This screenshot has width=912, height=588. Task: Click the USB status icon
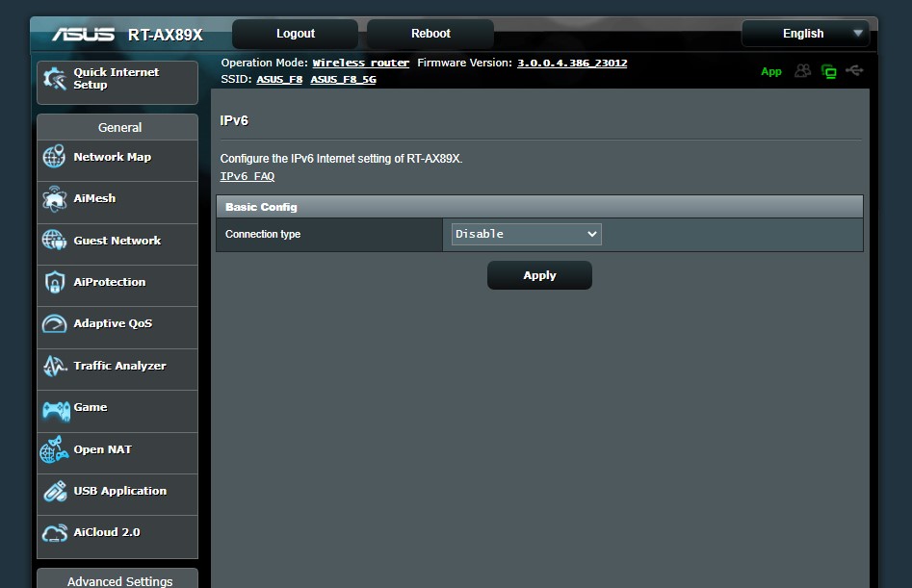854,71
